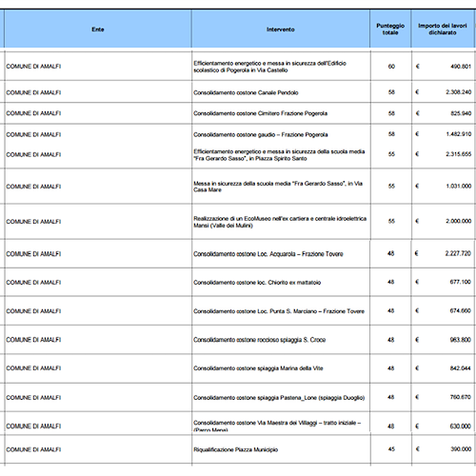
Task: Click COMUNE DI AMALFI in EcoMuseo row
Action: 33,222
